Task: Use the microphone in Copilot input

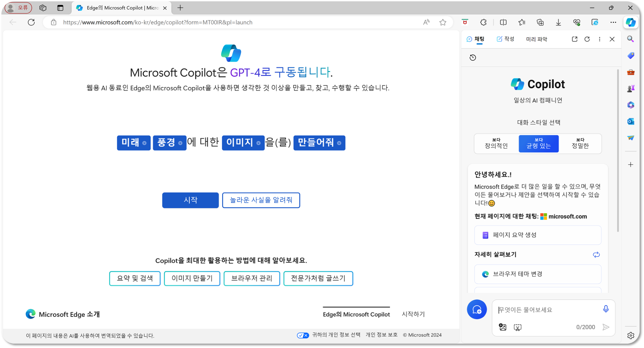Action: click(x=606, y=309)
